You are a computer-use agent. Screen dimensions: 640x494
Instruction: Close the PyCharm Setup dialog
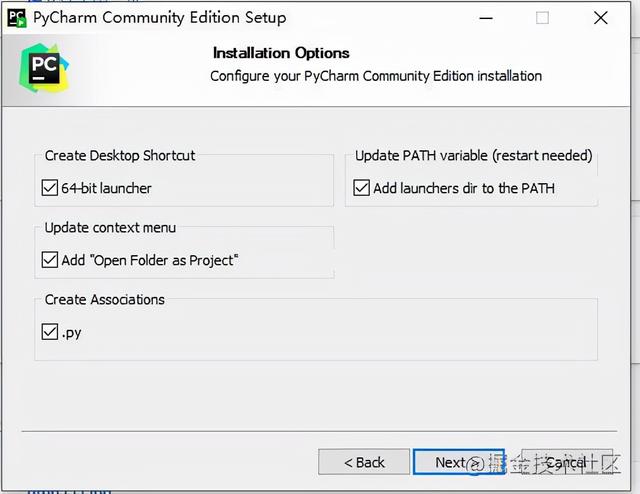(x=600, y=17)
